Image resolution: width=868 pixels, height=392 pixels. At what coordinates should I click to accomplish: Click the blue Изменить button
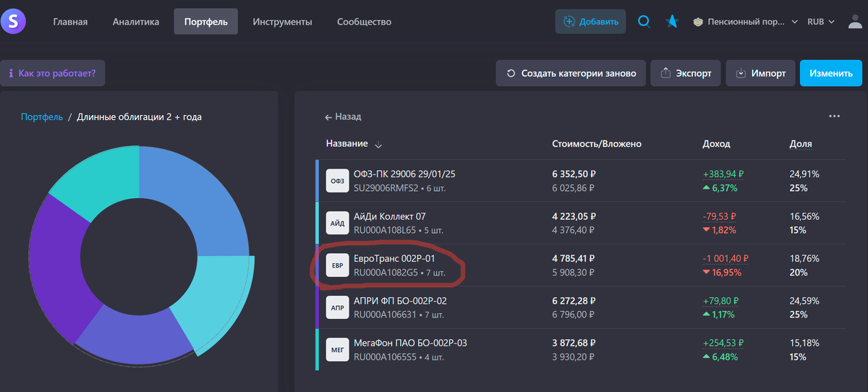coord(830,73)
